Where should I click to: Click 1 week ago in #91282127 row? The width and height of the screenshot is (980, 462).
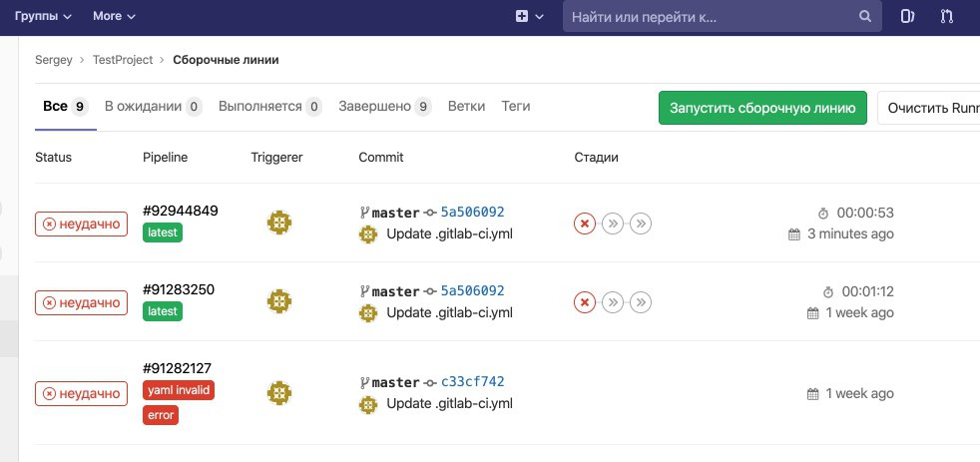859,394
